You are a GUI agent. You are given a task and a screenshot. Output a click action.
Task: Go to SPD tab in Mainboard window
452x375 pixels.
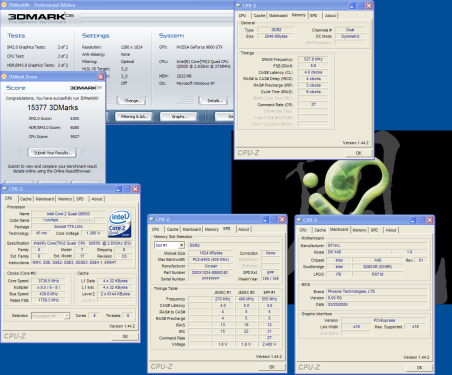374,230
